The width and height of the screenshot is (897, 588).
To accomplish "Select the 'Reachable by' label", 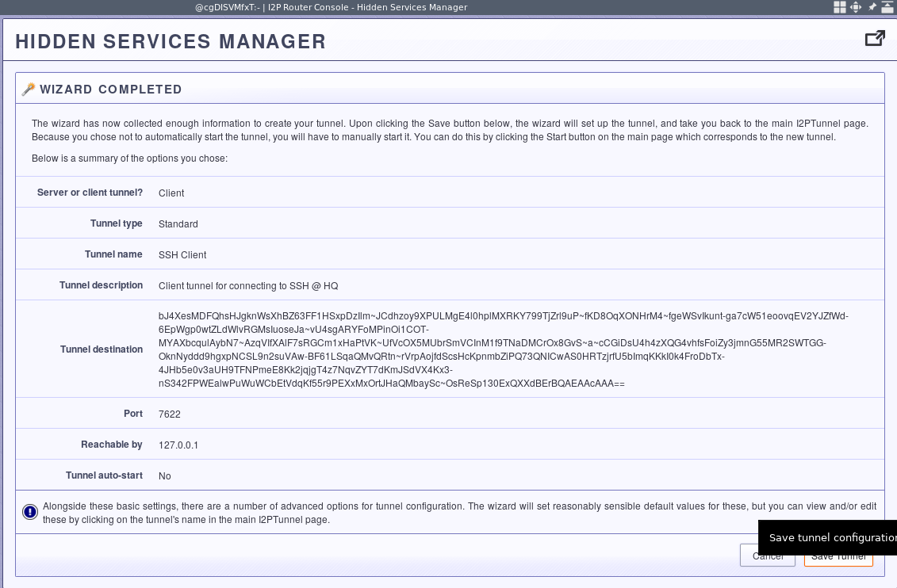I will (112, 444).
